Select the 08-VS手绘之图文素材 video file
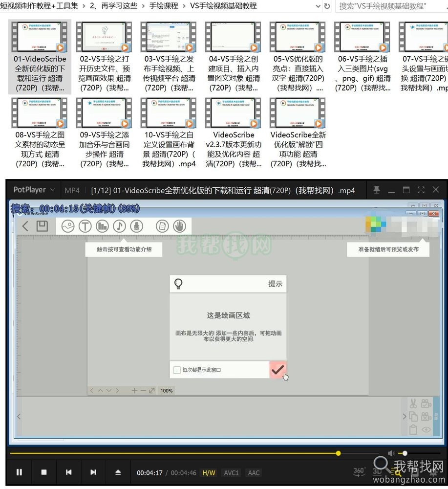Screen dimensions: 448x489 point(40,133)
